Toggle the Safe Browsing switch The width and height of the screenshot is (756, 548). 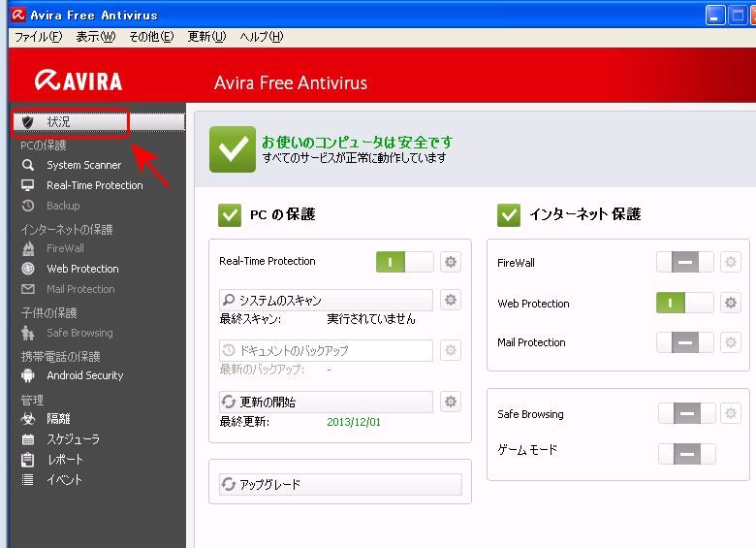686,413
